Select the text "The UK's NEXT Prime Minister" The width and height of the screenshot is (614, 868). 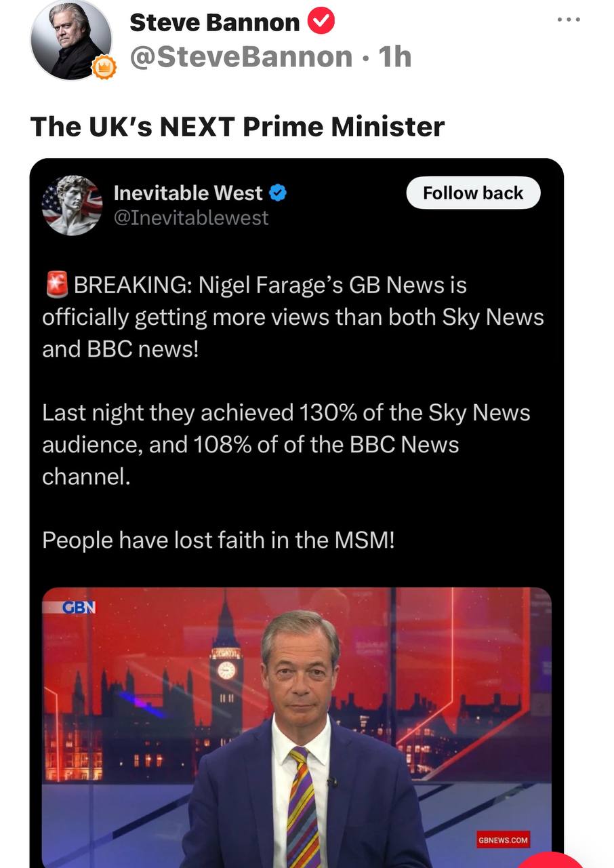coord(237,126)
